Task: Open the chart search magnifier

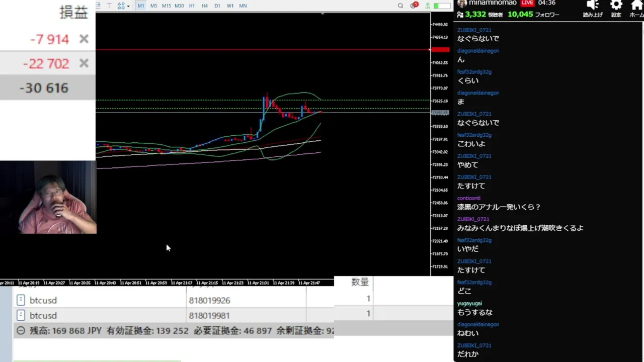Action: tap(400, 6)
